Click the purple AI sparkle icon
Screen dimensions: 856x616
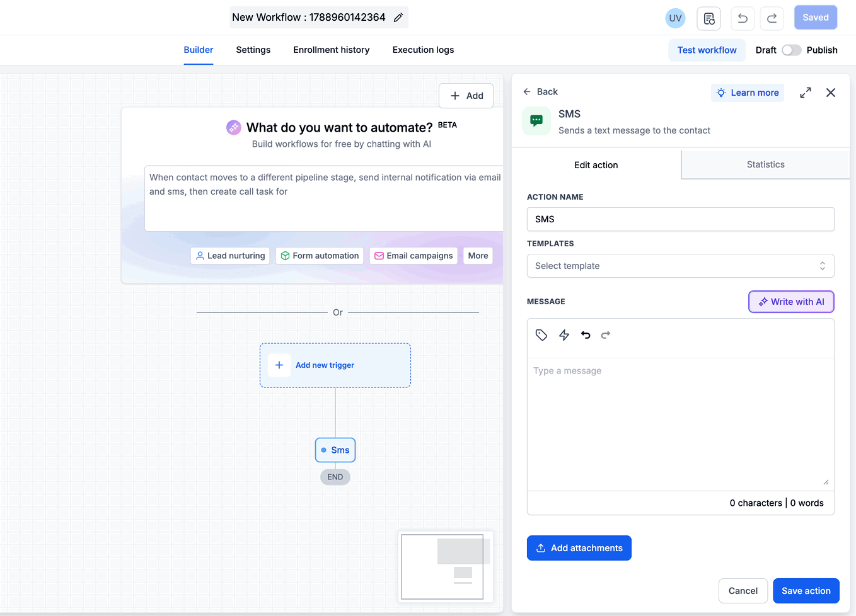(x=234, y=127)
